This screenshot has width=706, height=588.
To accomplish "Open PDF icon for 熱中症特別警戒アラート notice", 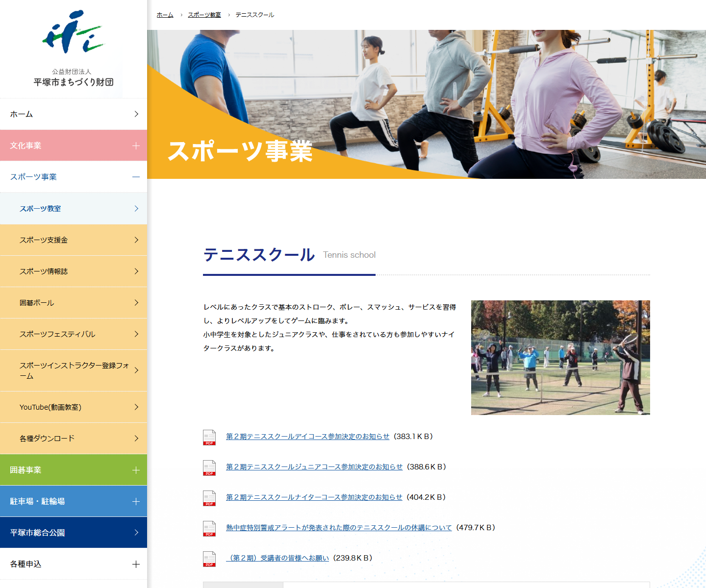I will pos(209,528).
